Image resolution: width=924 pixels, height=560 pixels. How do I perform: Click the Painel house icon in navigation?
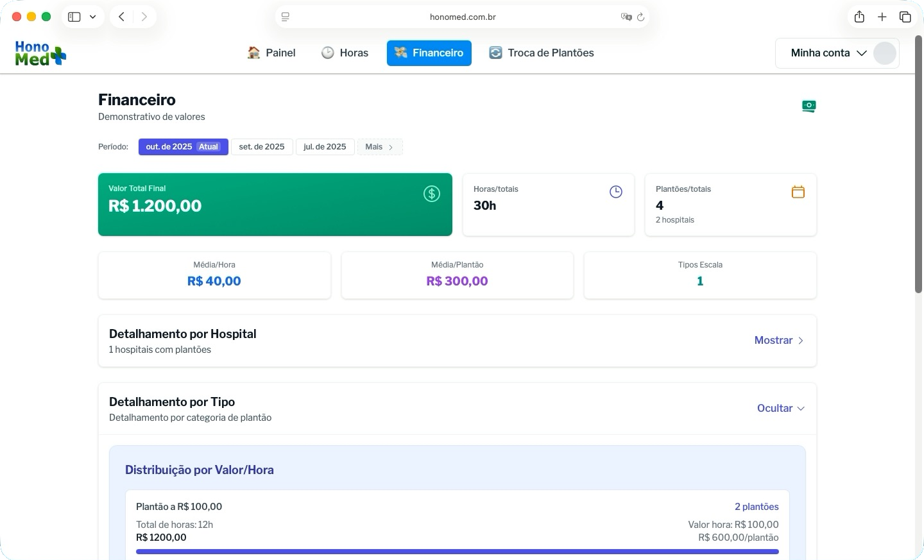tap(253, 53)
